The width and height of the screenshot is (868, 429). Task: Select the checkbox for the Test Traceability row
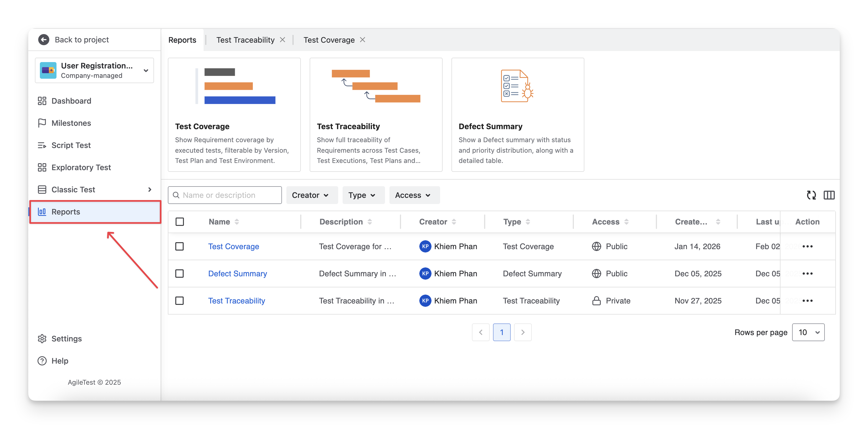(179, 300)
